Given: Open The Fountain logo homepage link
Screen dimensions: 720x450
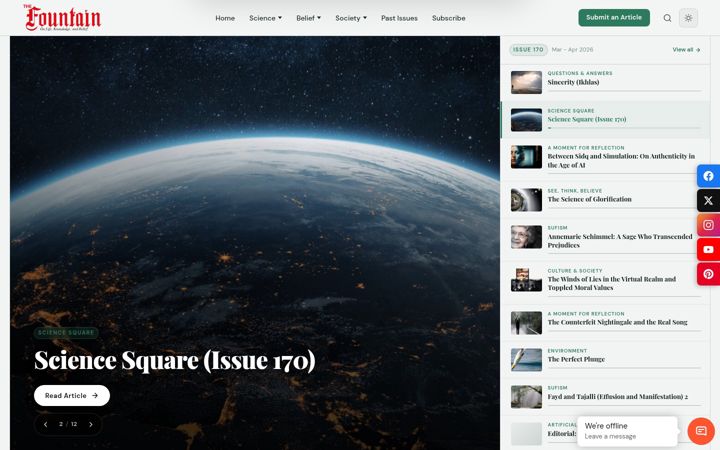Looking at the screenshot, I should coord(62,18).
